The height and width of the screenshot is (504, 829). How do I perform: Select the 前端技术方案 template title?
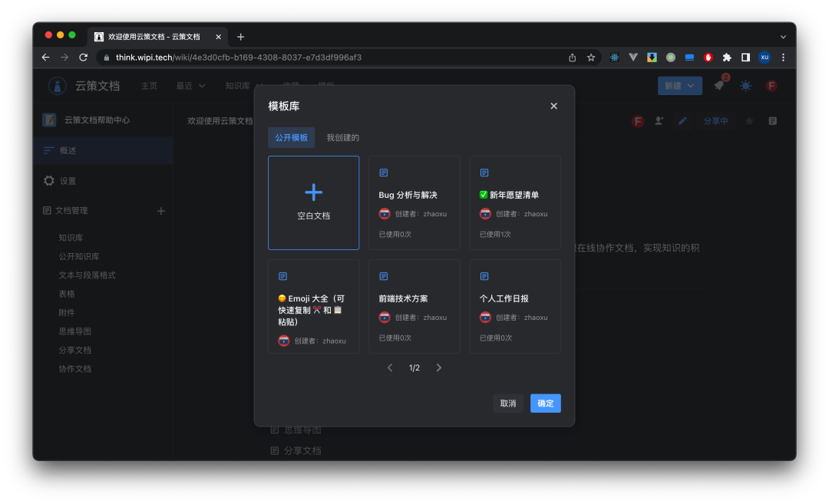403,298
